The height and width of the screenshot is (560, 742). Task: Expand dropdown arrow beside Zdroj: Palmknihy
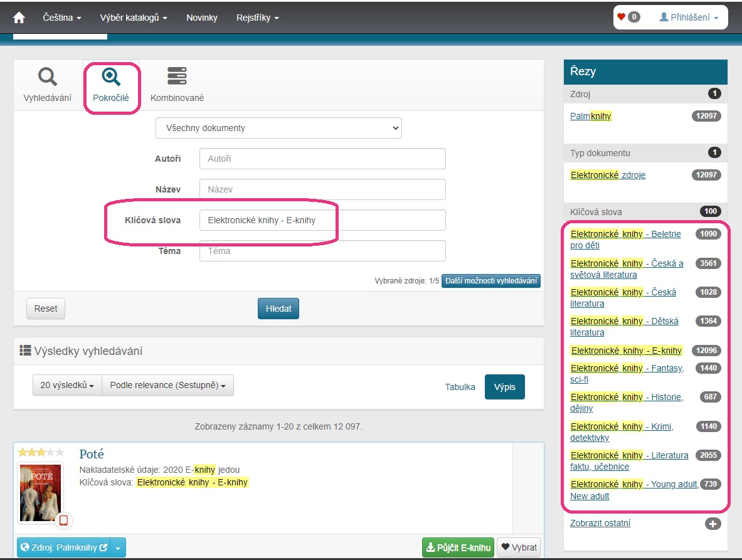pos(118,547)
